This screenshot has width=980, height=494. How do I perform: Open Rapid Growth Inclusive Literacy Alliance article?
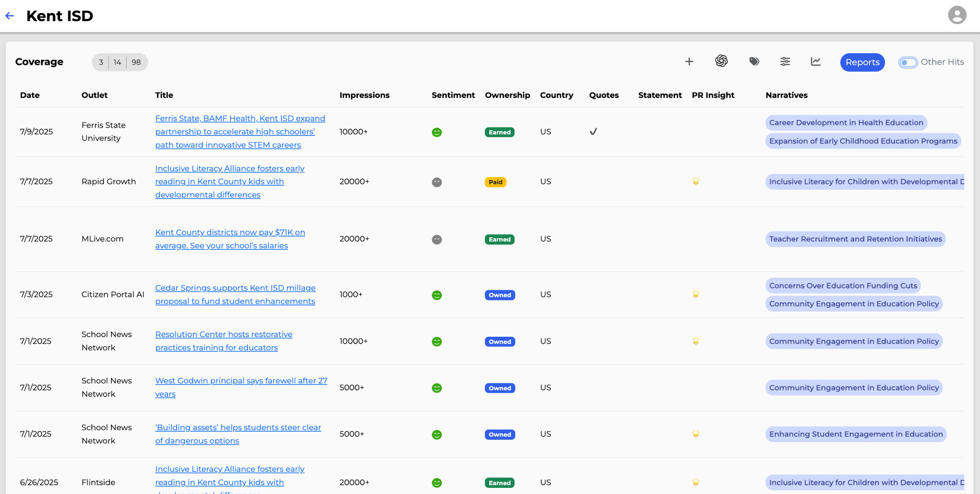(x=230, y=181)
